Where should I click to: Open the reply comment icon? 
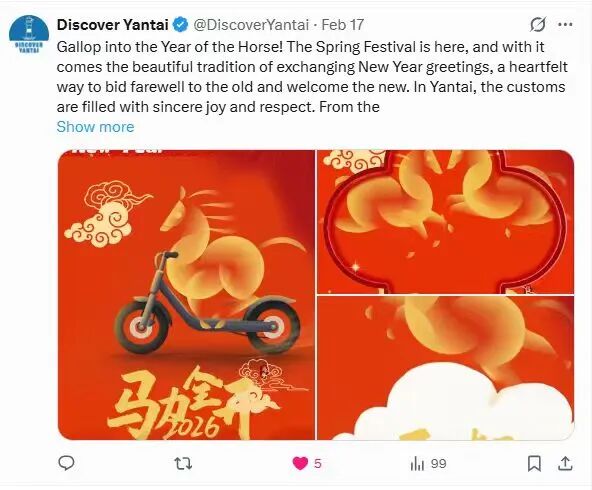click(66, 463)
